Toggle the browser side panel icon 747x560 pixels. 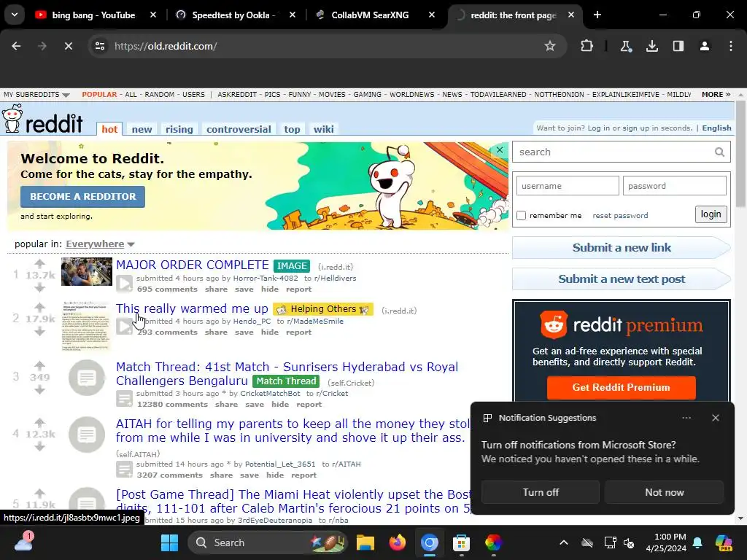point(678,46)
